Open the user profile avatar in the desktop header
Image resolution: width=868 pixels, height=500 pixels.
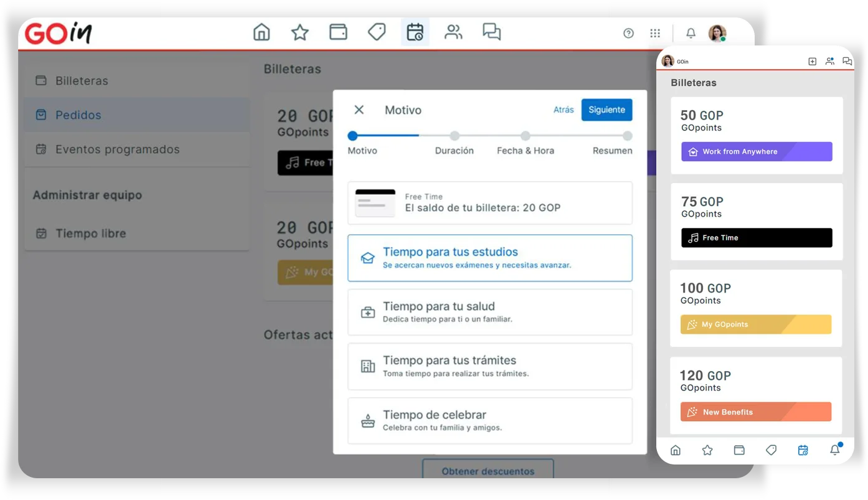coord(717,33)
